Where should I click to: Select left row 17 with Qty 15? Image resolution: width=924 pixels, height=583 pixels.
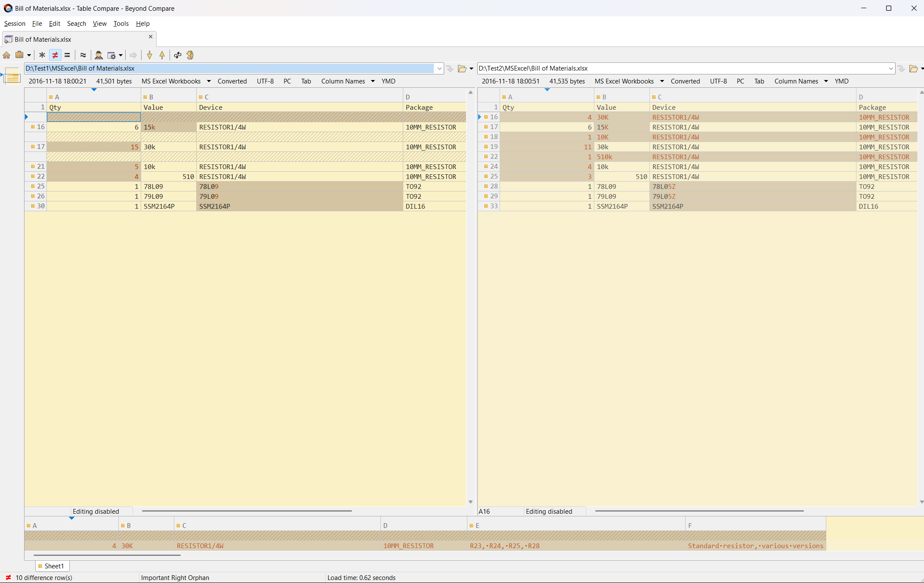(x=245, y=147)
